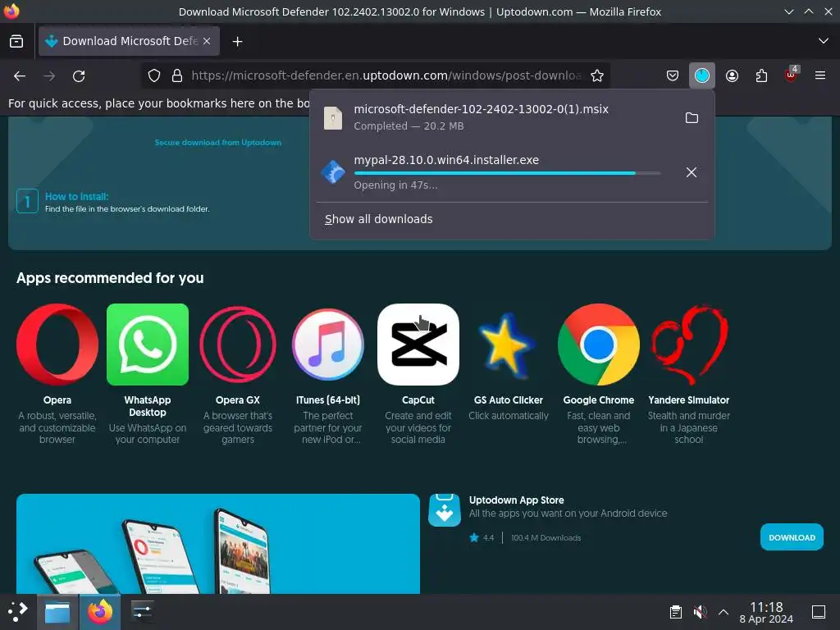Screen dimensions: 840x630
Task: Click the mypal download progress bar
Action: [x=507, y=173]
